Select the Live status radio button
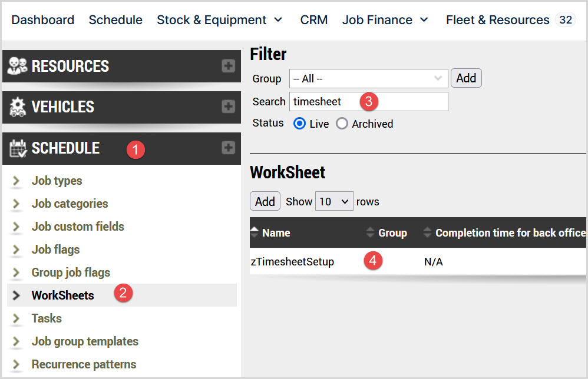 [299, 124]
